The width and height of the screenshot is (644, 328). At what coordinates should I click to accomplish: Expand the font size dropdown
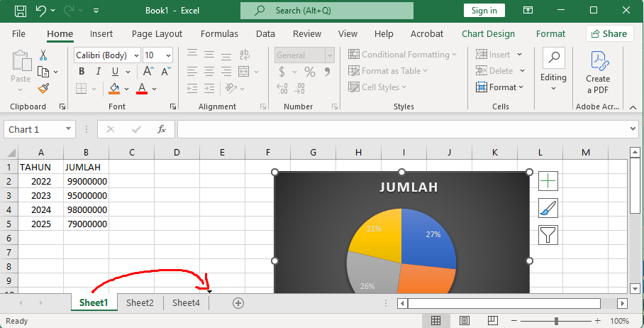(168, 55)
